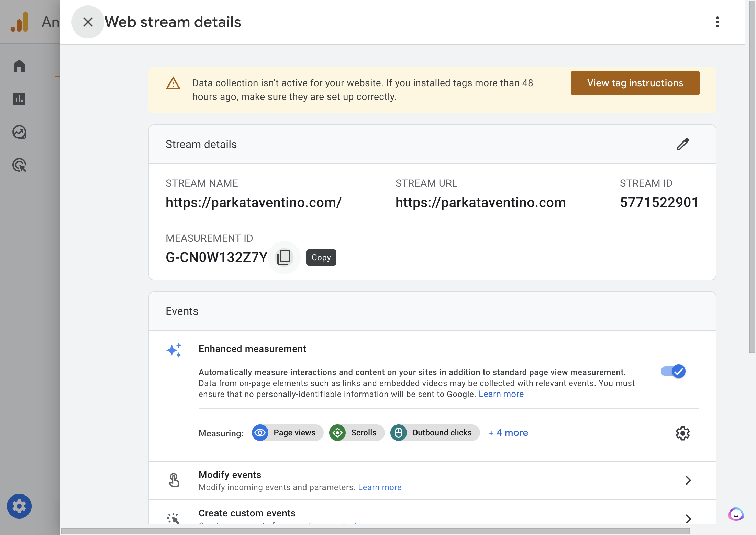The image size is (756, 535).
Task: Show + 4 more measured events
Action: click(508, 433)
